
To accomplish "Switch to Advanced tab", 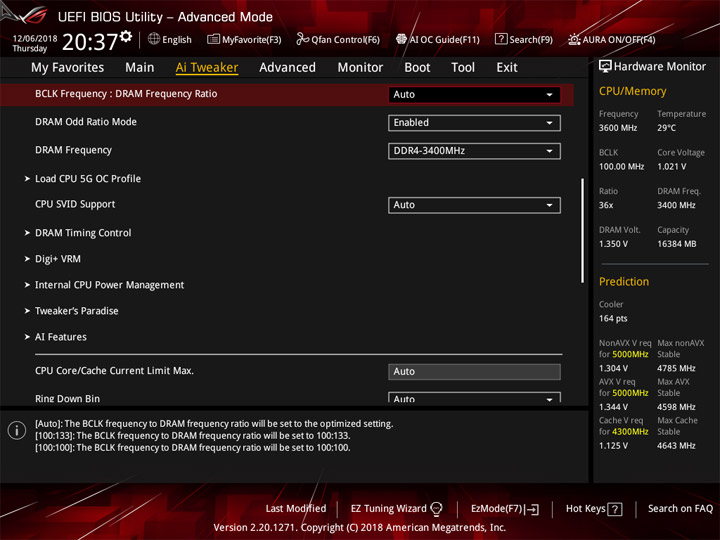I will (x=287, y=68).
